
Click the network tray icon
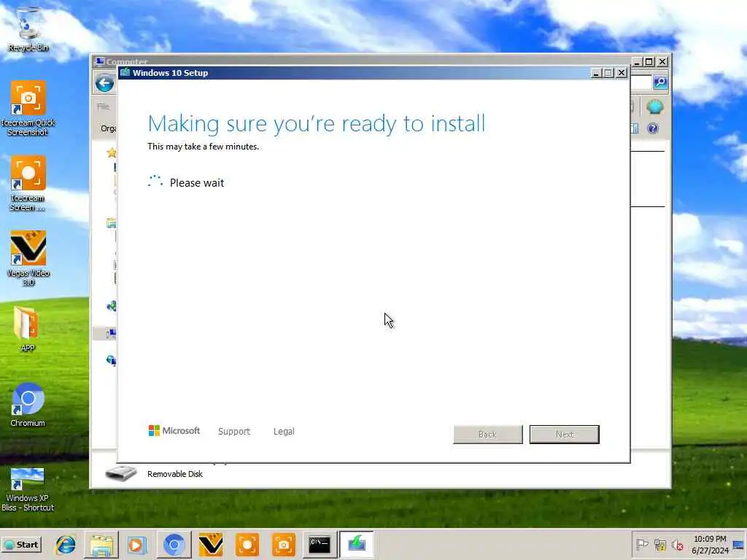coord(659,544)
